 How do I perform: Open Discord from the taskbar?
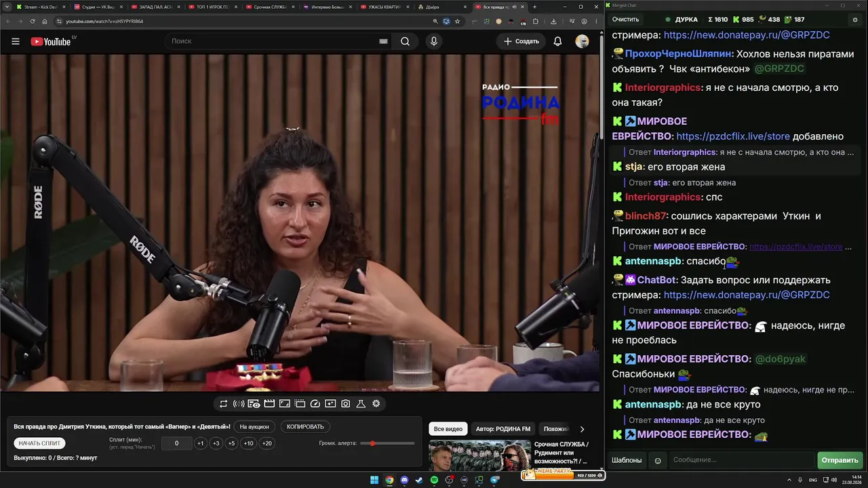(x=404, y=480)
